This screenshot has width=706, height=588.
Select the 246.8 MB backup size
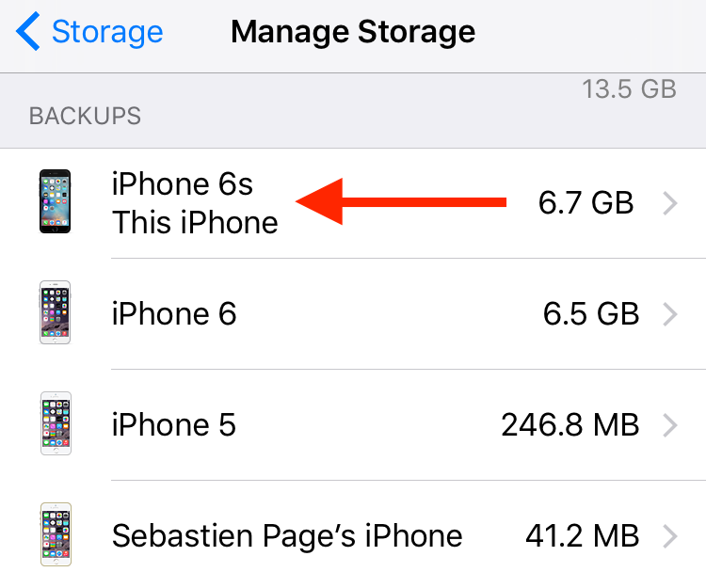tap(570, 425)
